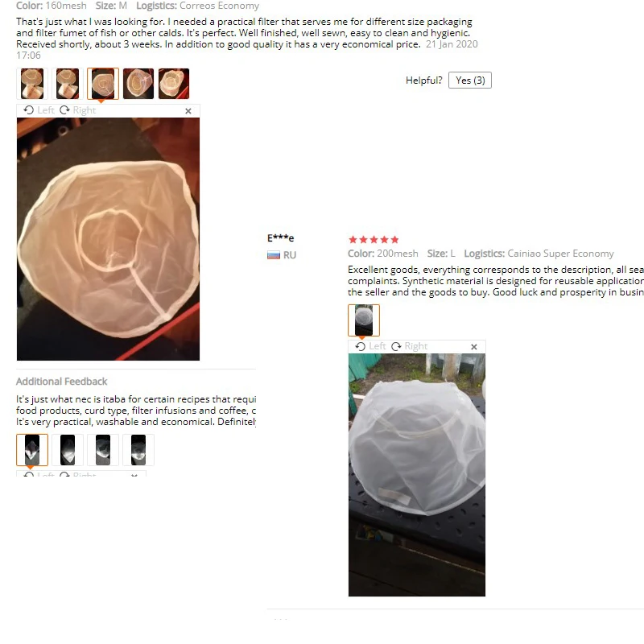Image resolution: width=644 pixels, height=644 pixels.
Task: Open the second Additional Feedback thumbnail
Action: [68, 450]
